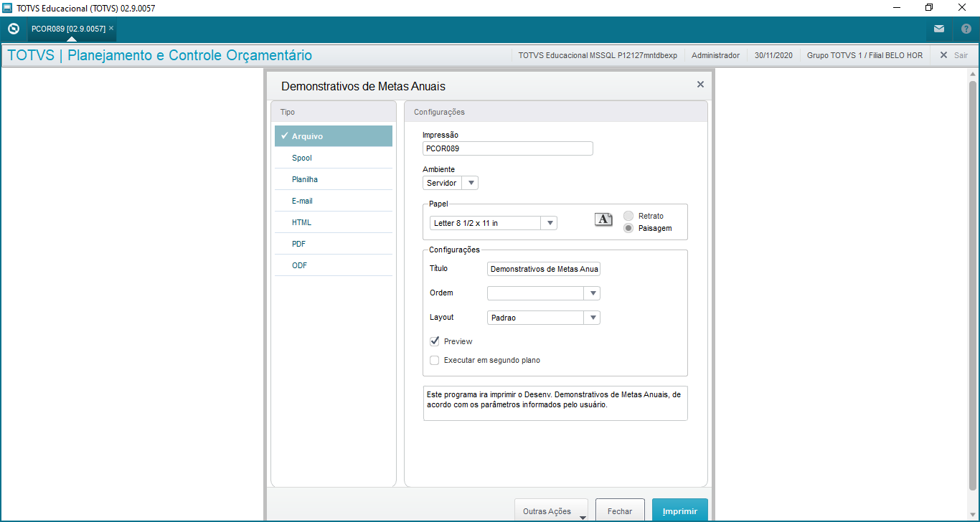Screen dimensions: 980x522
Task: Close the Demonstrativos de Metas Anuais dialog
Action: pyautogui.click(x=700, y=85)
